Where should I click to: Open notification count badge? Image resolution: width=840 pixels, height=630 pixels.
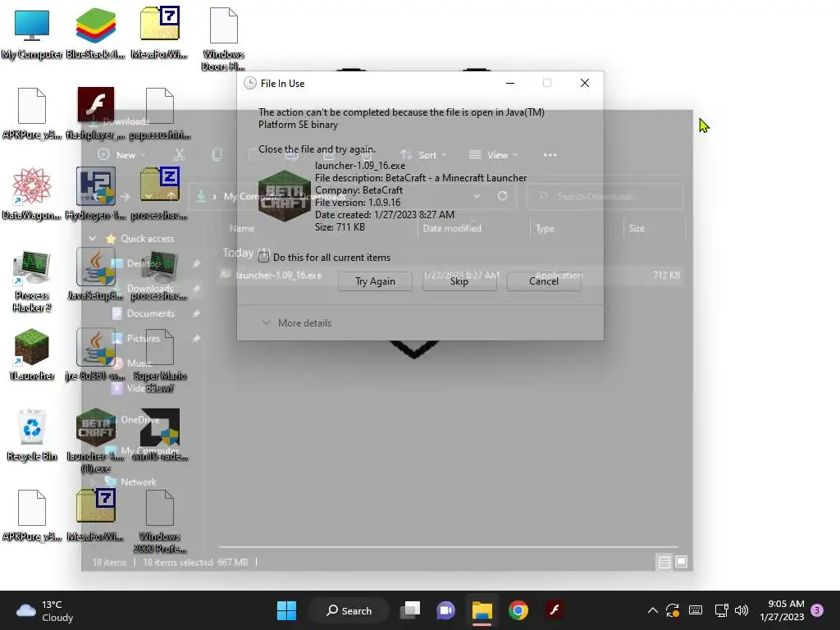tap(817, 610)
